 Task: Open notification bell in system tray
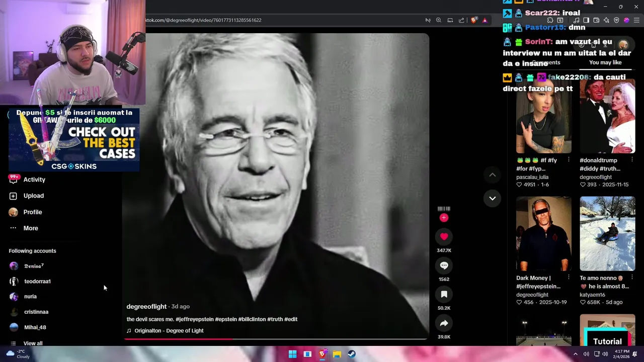click(x=635, y=354)
